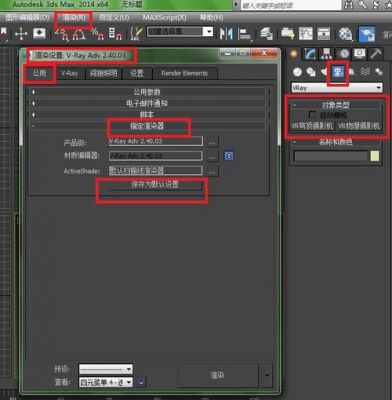Switch to the 间接照明 tab
The image size is (392, 400).
103,73
